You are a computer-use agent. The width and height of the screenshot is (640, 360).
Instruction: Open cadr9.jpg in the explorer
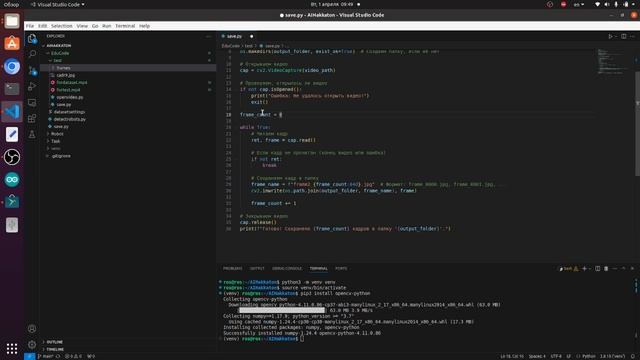click(x=65, y=75)
